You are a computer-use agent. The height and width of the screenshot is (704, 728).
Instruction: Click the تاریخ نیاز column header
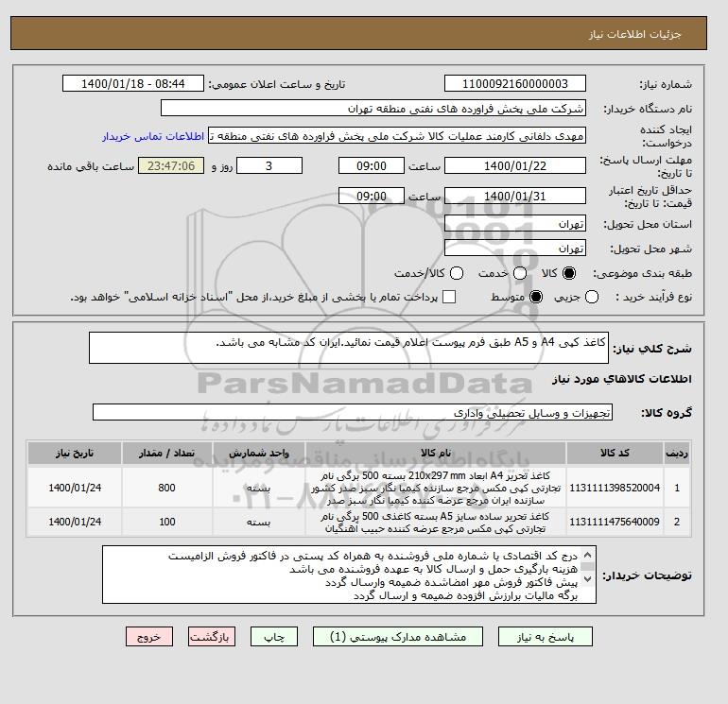click(x=75, y=453)
